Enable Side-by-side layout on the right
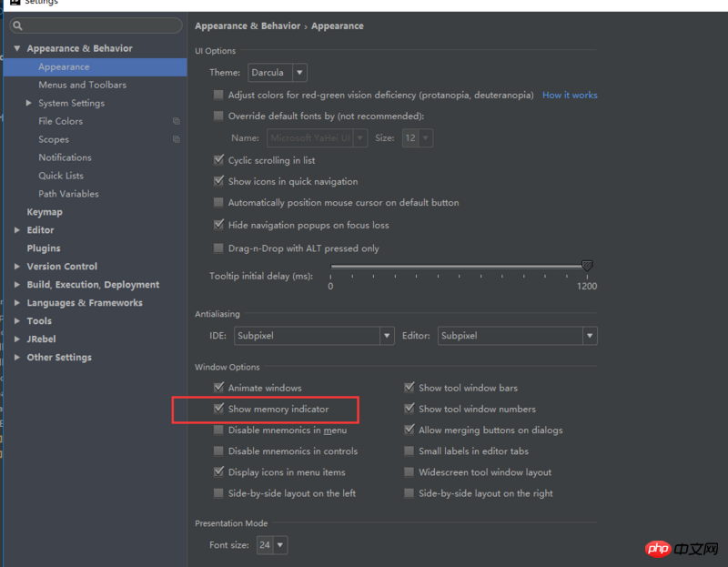 409,493
